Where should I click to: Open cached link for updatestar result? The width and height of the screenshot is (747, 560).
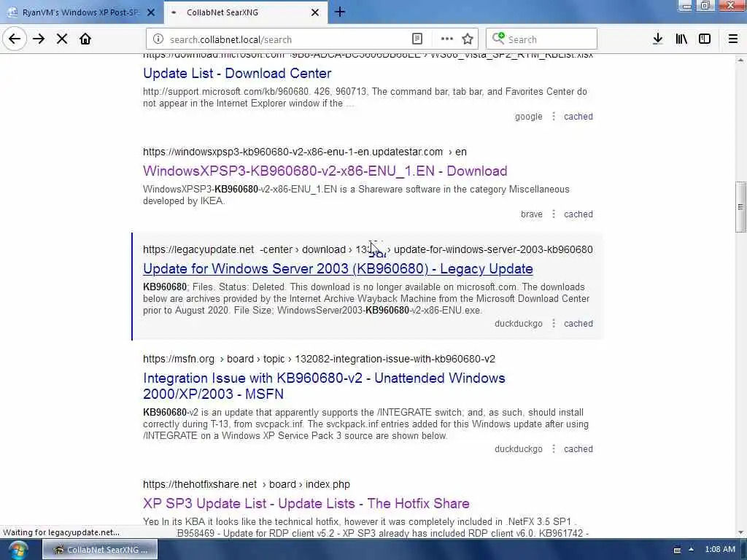578,214
